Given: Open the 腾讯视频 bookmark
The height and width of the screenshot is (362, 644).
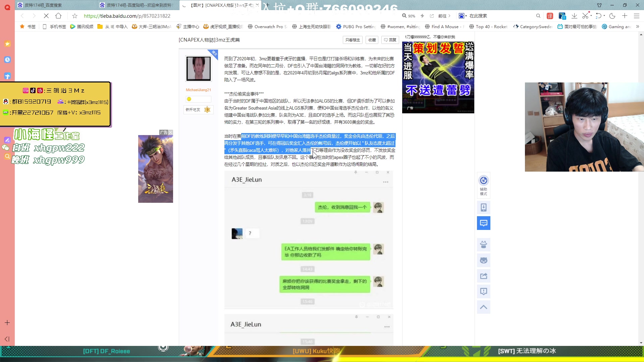Looking at the screenshot, I should [82, 26].
